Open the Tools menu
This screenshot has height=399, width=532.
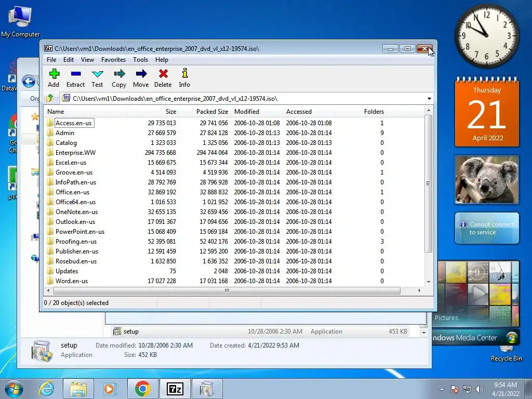140,60
